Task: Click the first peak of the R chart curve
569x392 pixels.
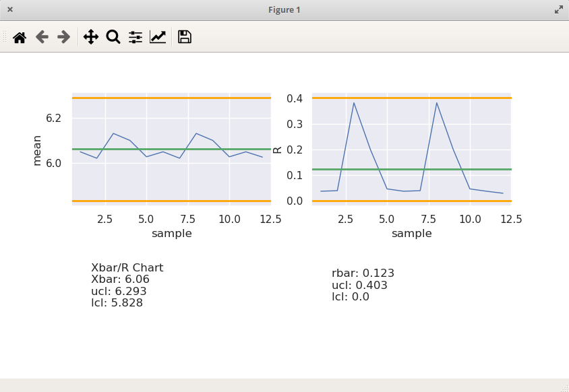Action: 354,103
